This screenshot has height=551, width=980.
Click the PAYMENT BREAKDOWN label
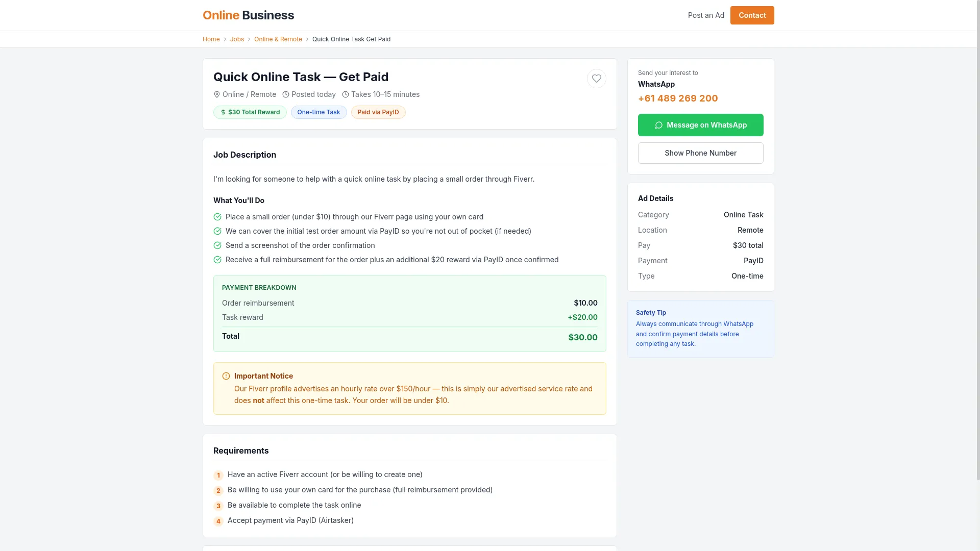click(x=259, y=288)
